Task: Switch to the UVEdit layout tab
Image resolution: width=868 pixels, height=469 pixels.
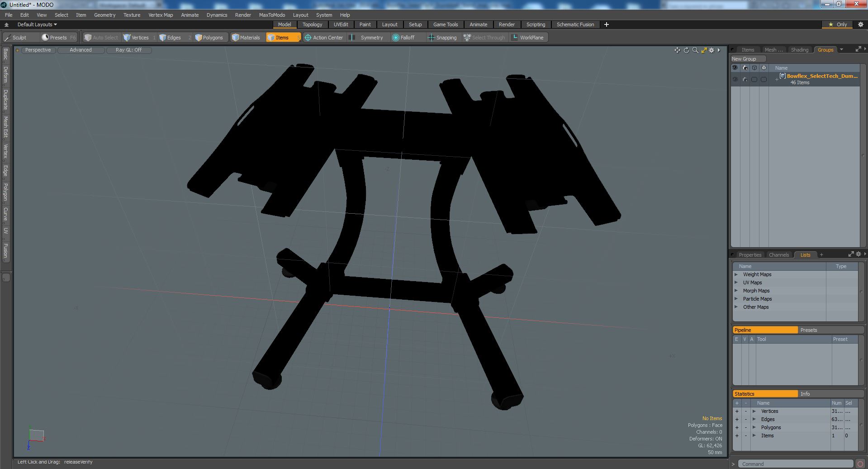Action: pyautogui.click(x=341, y=24)
